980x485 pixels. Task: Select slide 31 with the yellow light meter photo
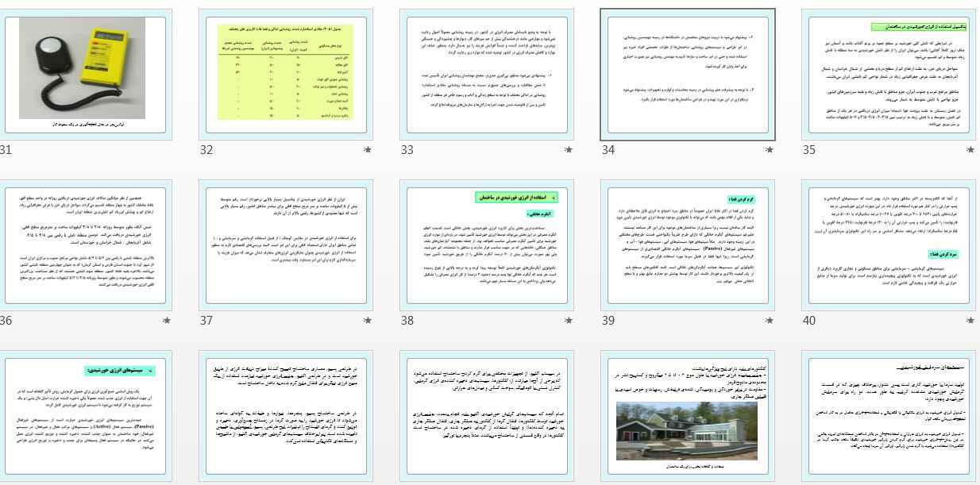(85, 75)
